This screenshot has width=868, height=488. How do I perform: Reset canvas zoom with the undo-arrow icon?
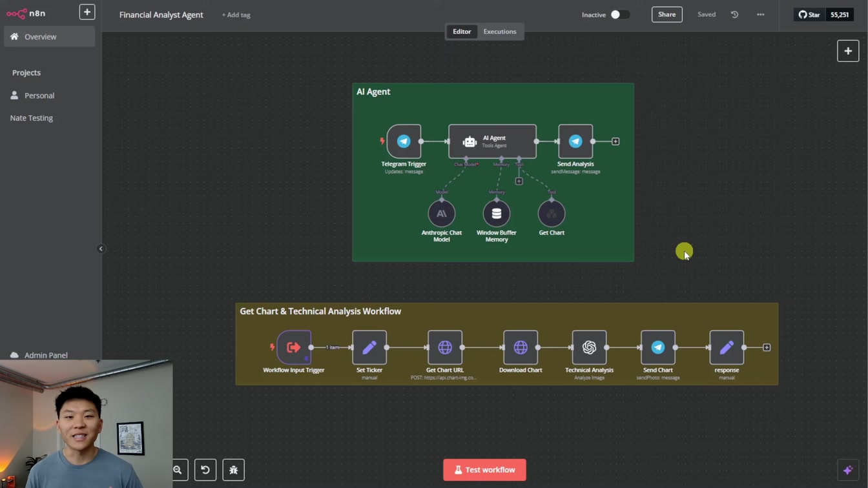point(205,470)
